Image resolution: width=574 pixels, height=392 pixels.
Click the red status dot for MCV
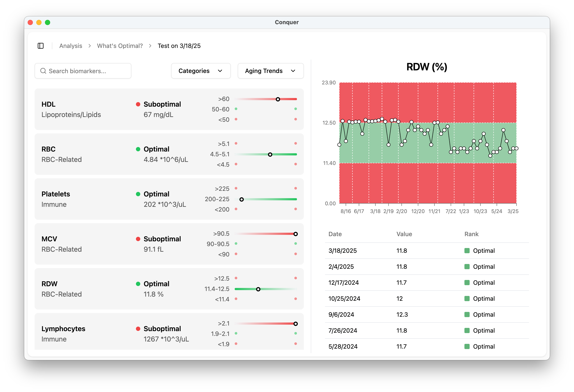138,239
